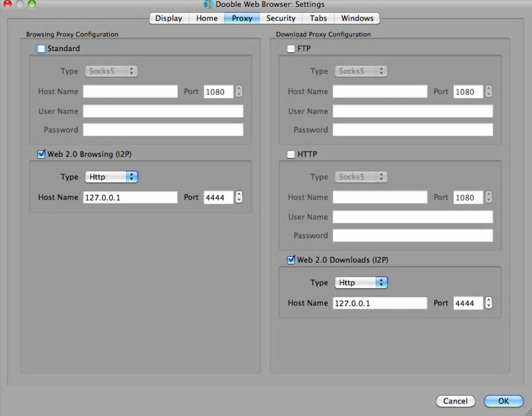Viewport: 532px width, 416px height.
Task: Click Standard proxy Password field
Action: 163,130
